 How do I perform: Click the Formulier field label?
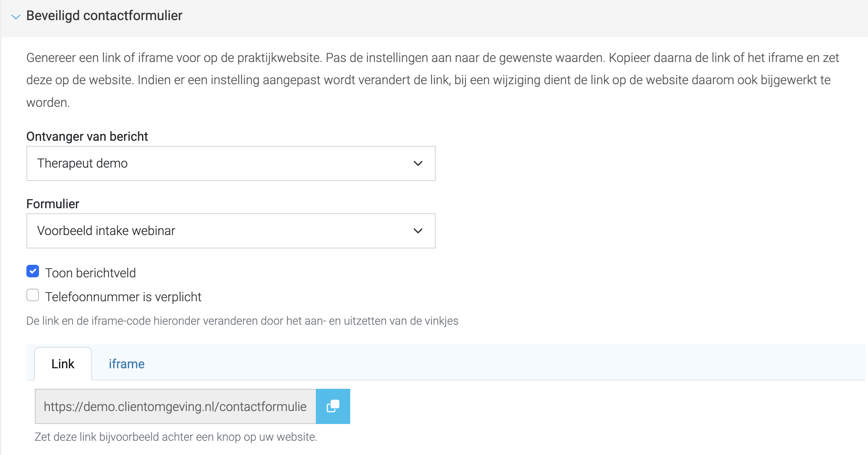pos(53,204)
